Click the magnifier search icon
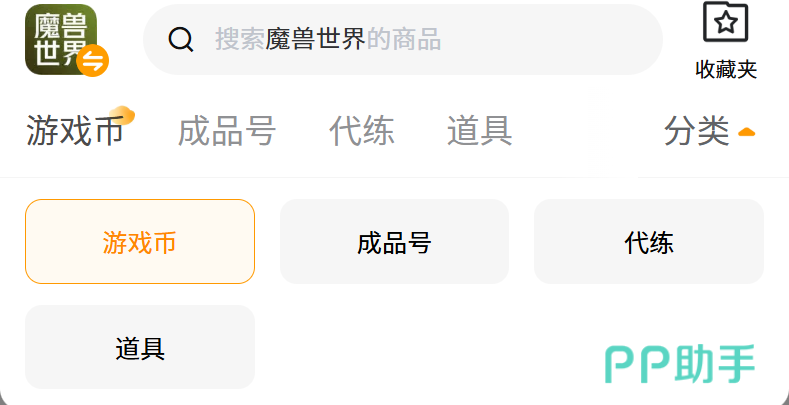This screenshot has width=789, height=405. pyautogui.click(x=181, y=39)
